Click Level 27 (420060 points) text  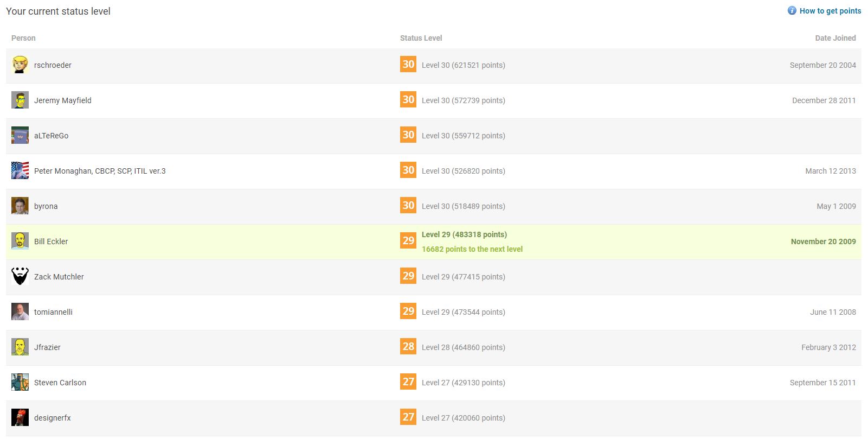pos(464,418)
